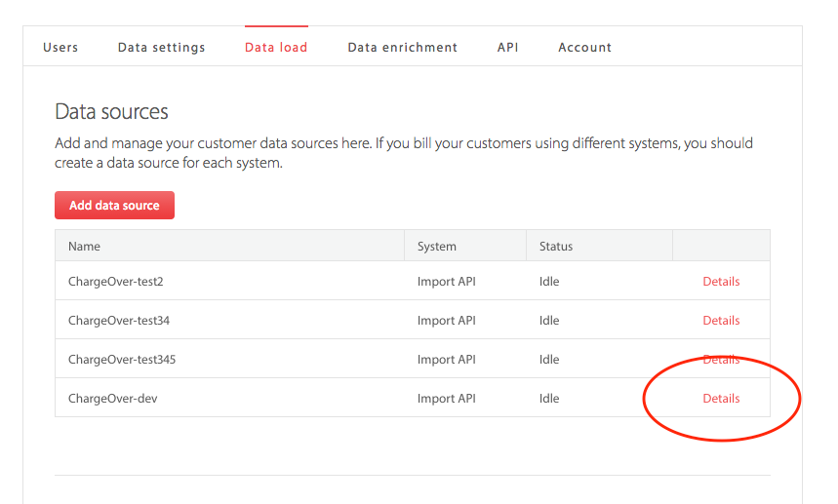Click the Status column header

coord(556,246)
